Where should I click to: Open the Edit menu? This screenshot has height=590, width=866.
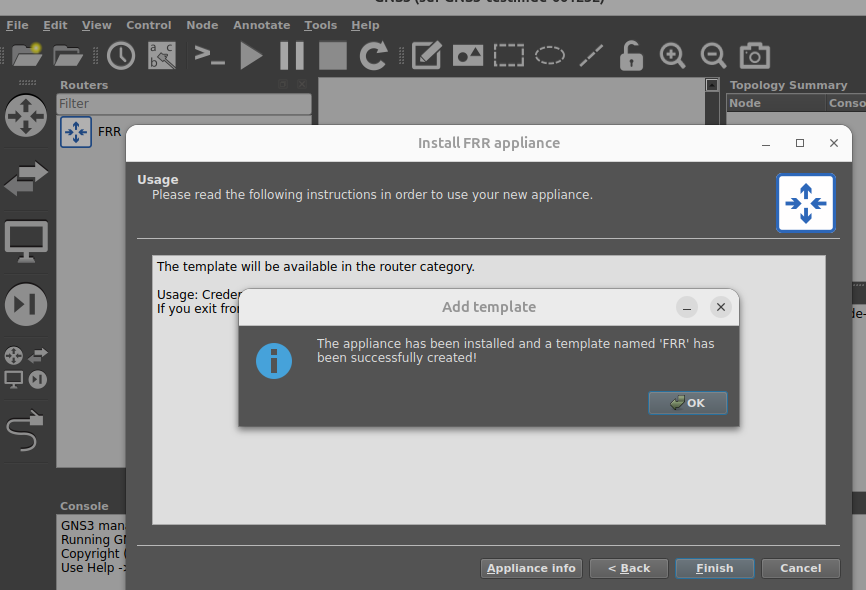55,25
